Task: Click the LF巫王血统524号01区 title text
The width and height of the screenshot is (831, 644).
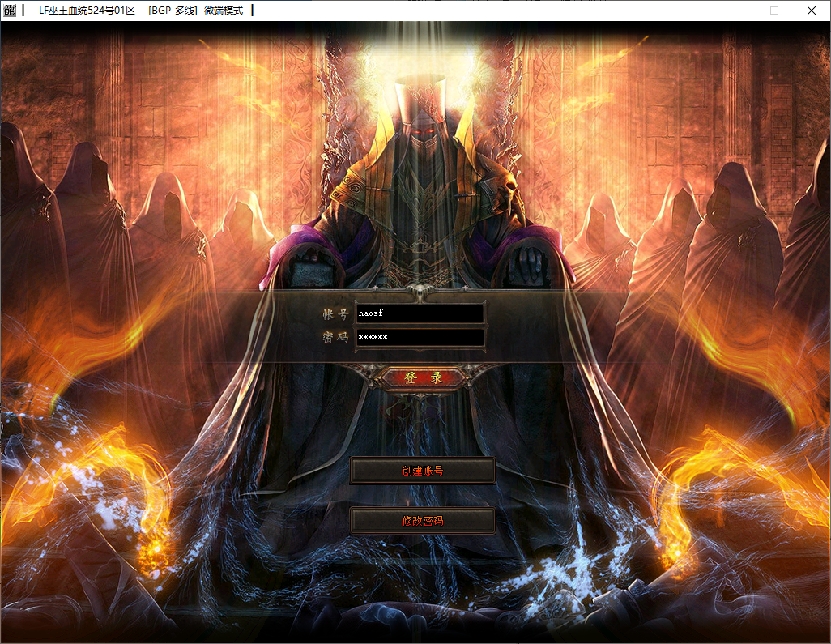Action: [87, 11]
